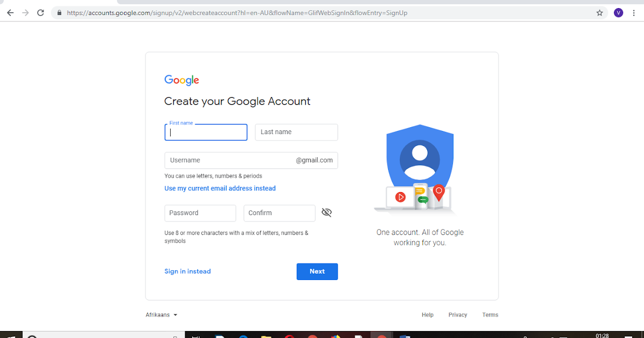Image resolution: width=644 pixels, height=338 pixels.
Task: Open Chrome's three-dot menu
Action: 635,13
